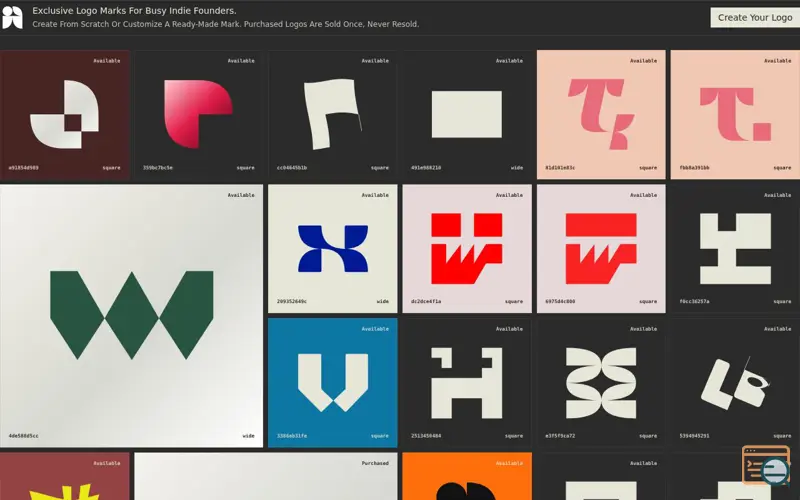Screen dimensions: 800x500
Task: Open the pink T with square dot logo
Action: [735, 114]
